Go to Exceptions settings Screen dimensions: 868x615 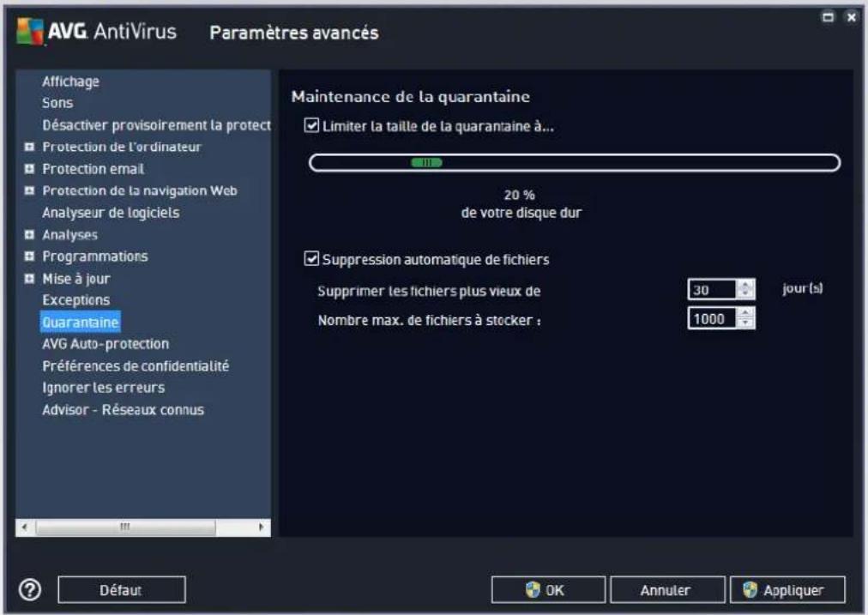click(75, 300)
